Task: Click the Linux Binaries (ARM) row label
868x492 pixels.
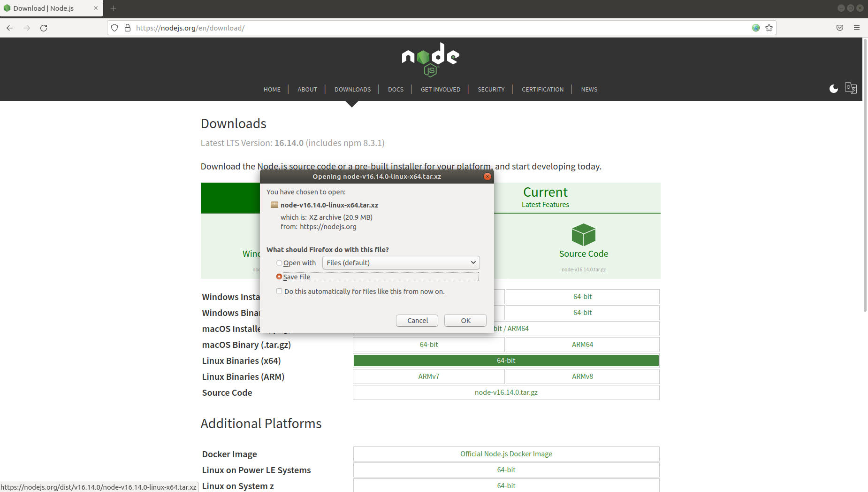Action: (x=243, y=377)
